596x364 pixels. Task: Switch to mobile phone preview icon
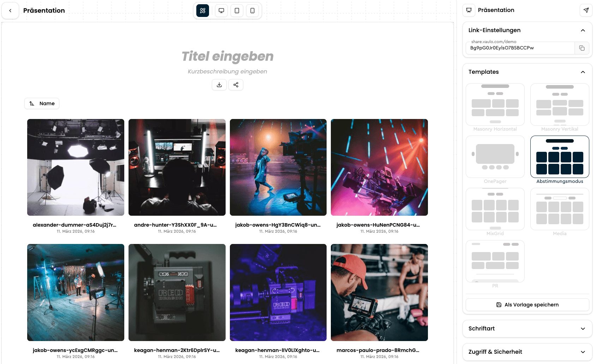pos(252,11)
